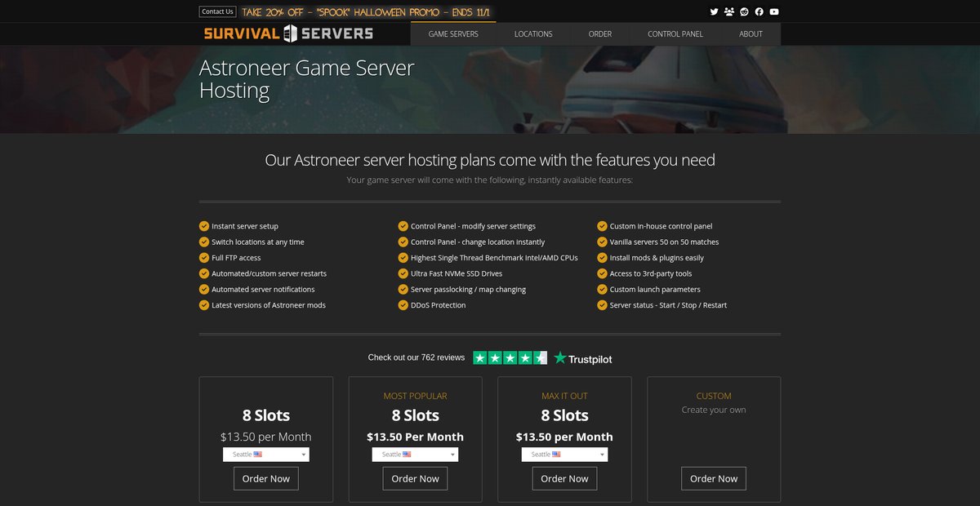This screenshot has width=980, height=506.
Task: Click checkmark beside Vanilla servers 50 on 50 matches
Action: point(603,242)
